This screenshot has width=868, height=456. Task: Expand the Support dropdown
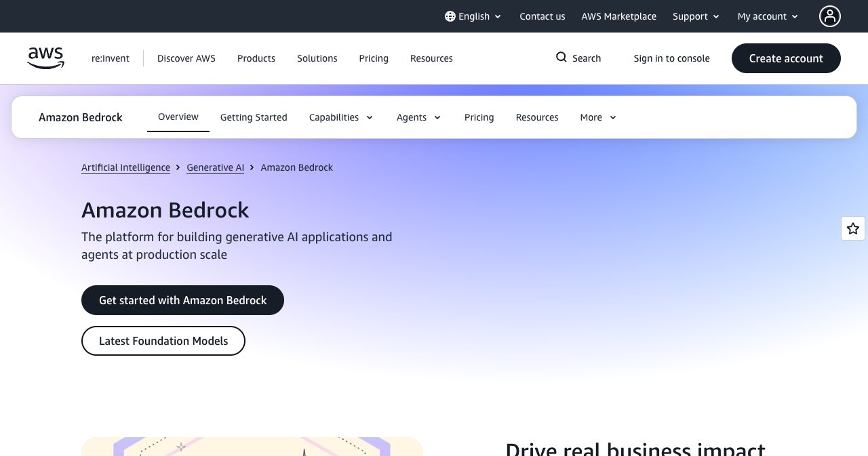[696, 16]
